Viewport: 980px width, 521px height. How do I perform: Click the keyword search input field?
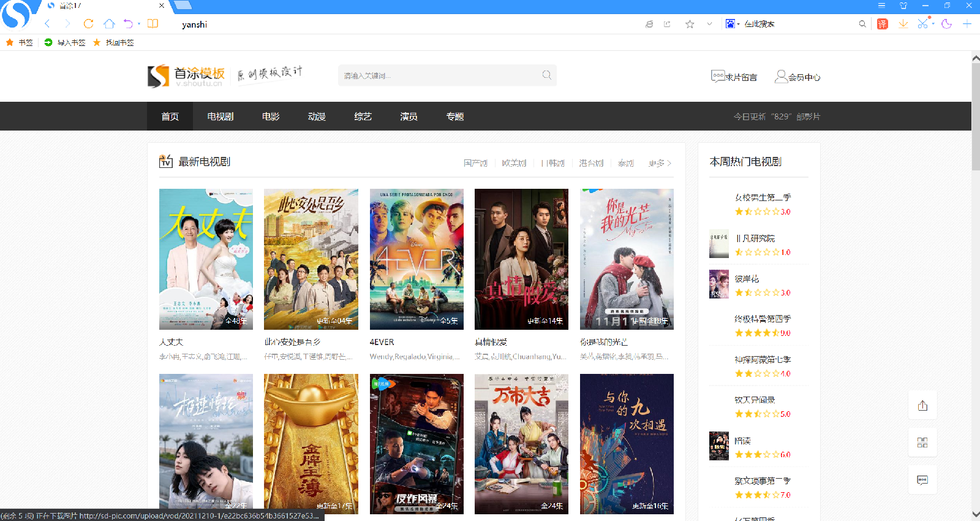point(438,75)
